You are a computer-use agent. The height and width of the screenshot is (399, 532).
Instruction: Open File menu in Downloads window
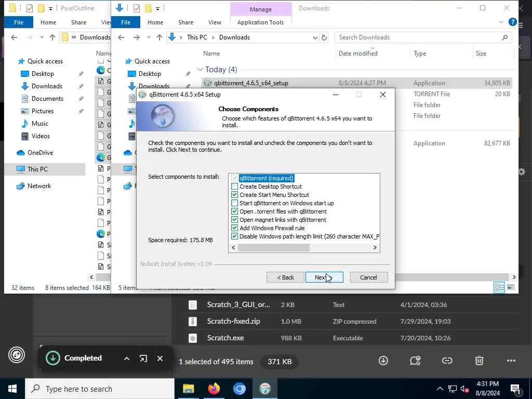pos(126,22)
